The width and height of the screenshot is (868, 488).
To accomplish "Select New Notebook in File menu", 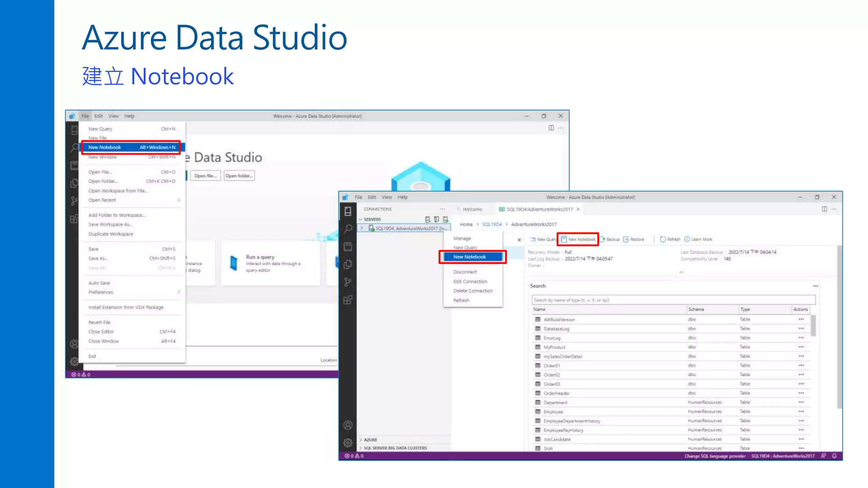I will pos(131,147).
